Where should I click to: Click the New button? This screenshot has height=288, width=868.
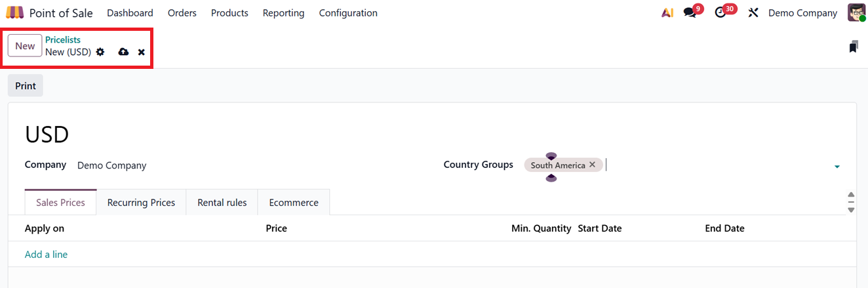pos(25,46)
